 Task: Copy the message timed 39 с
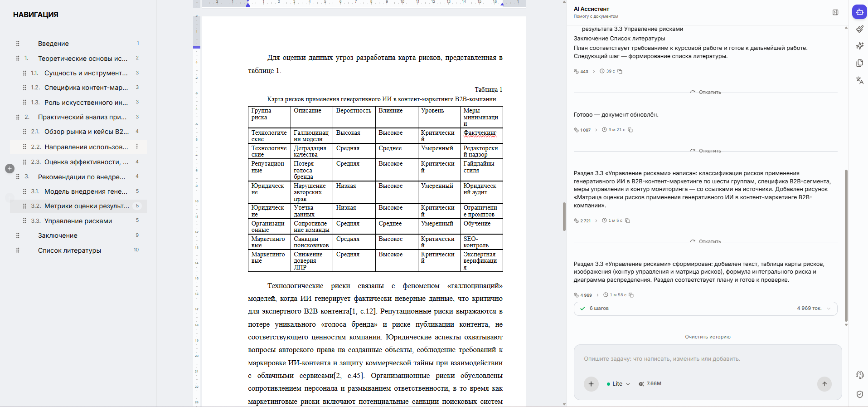point(620,71)
